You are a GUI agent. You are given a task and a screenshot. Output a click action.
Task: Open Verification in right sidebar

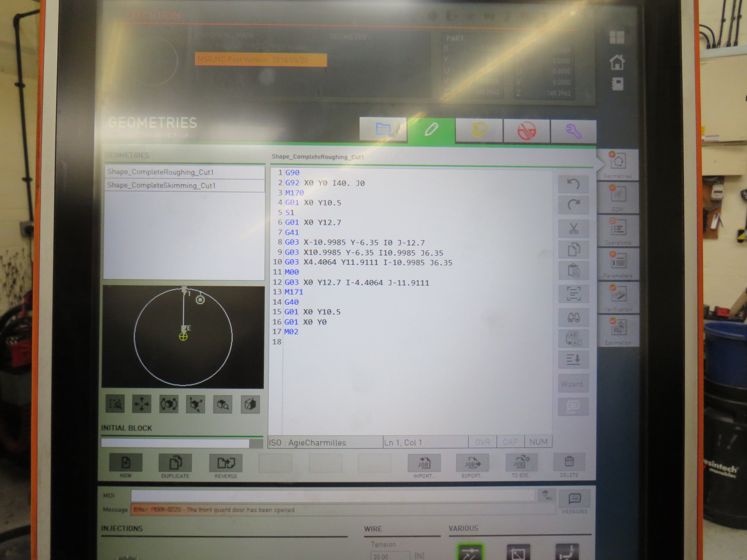pos(618,297)
